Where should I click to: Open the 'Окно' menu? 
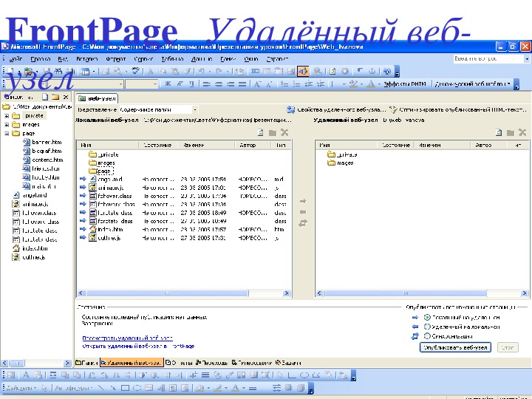[x=251, y=58]
